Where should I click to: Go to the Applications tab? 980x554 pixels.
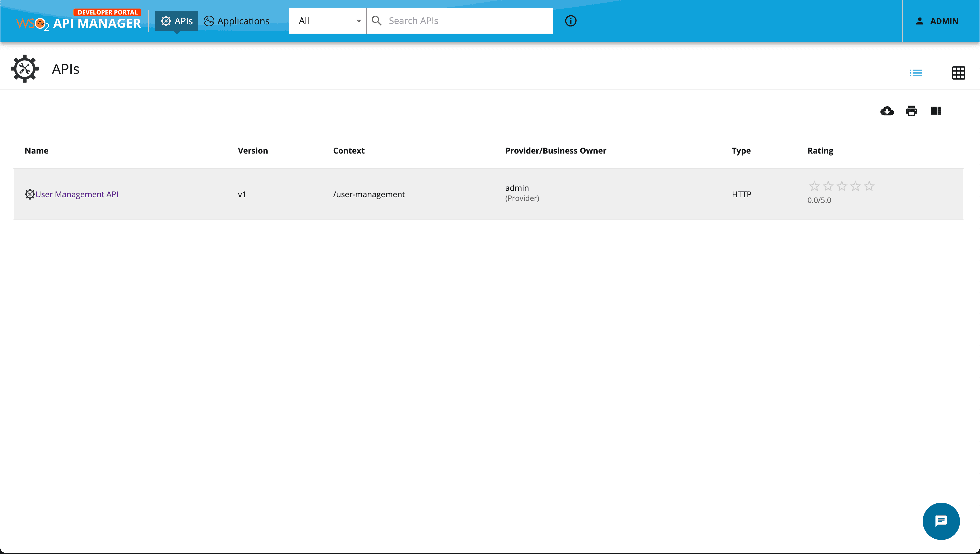pos(236,21)
